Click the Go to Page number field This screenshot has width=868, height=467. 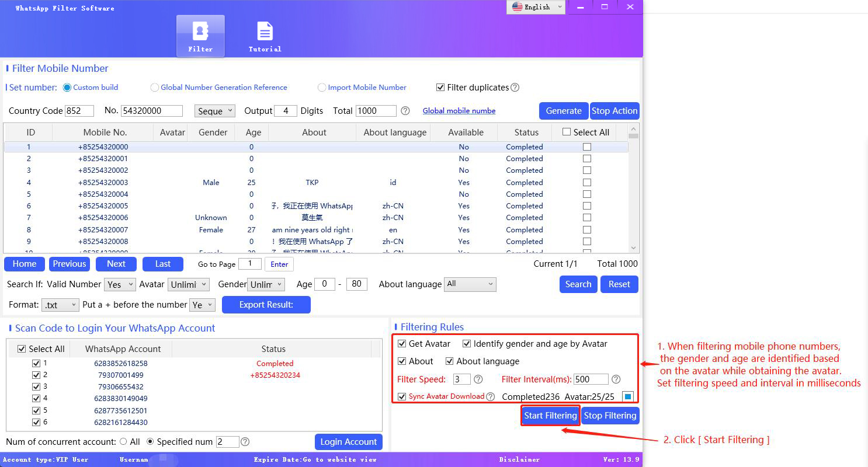pos(249,264)
